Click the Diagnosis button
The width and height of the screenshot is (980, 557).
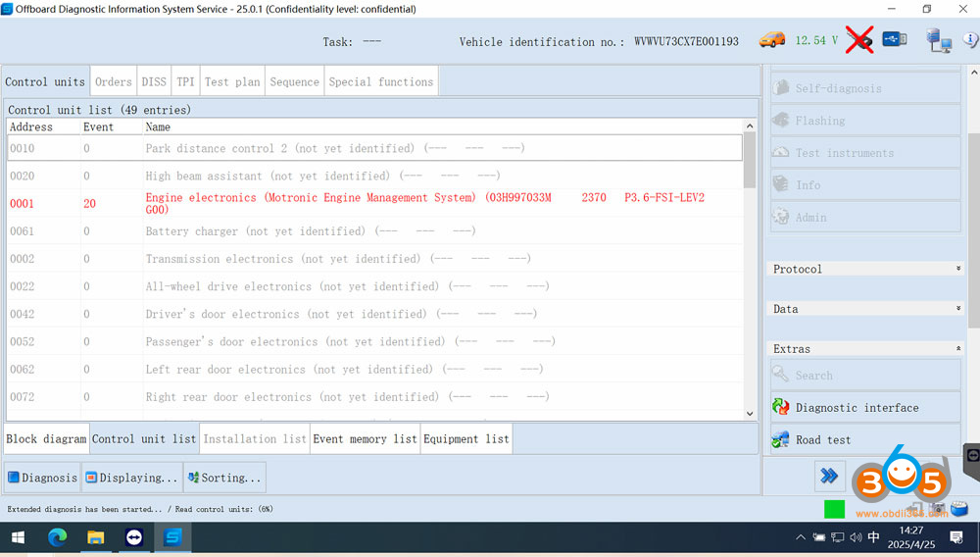tap(42, 478)
